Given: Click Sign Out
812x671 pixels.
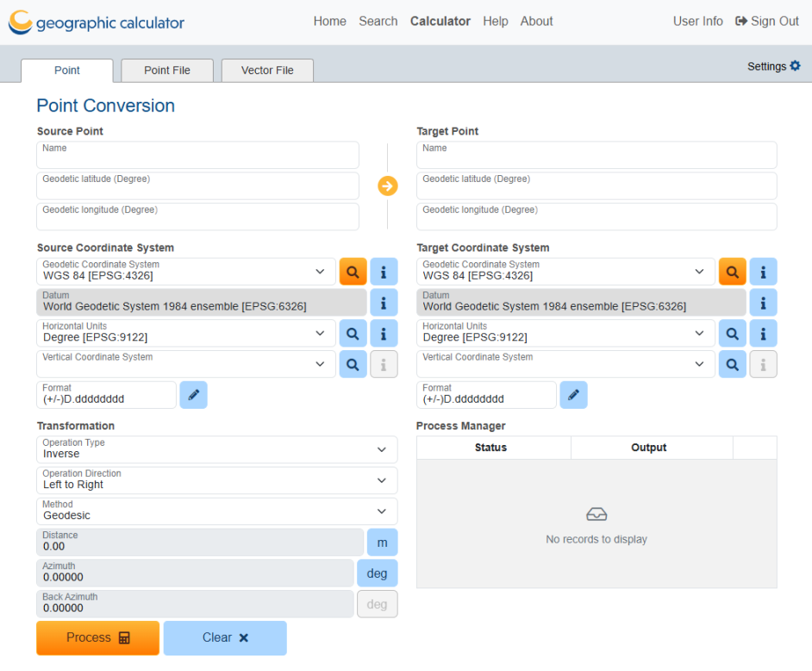Looking at the screenshot, I should [767, 22].
